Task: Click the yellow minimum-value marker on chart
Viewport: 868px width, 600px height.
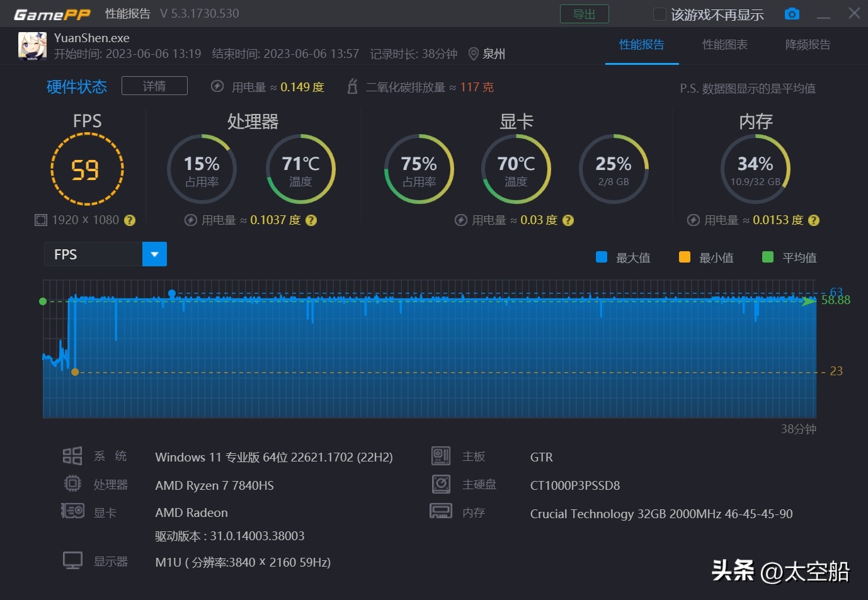Action: coord(75,372)
